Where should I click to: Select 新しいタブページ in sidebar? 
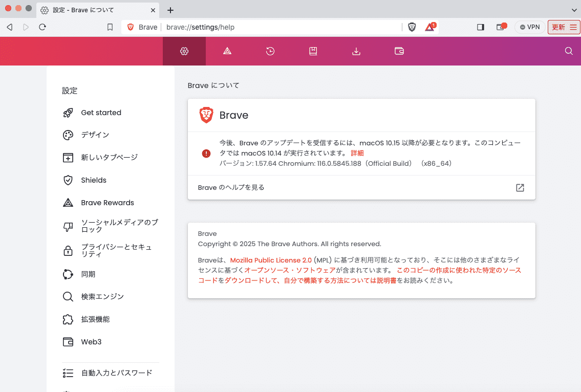(x=111, y=158)
